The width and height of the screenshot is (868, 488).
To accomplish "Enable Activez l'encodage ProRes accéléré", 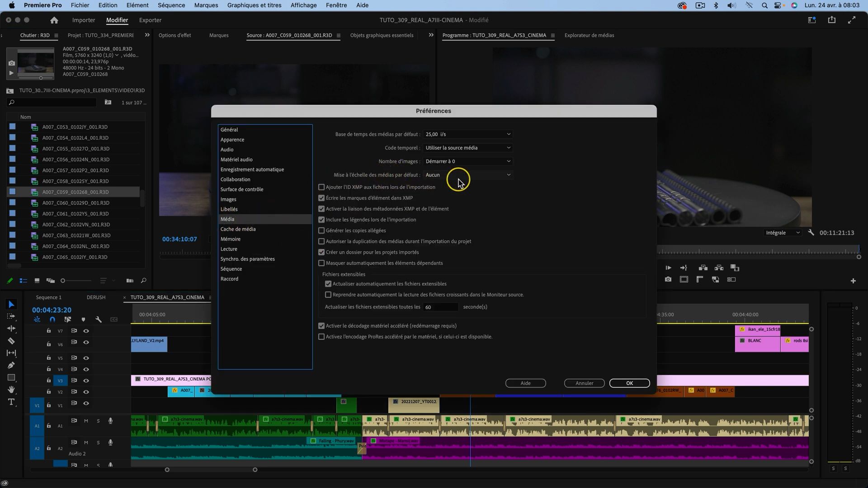I will pyautogui.click(x=321, y=337).
